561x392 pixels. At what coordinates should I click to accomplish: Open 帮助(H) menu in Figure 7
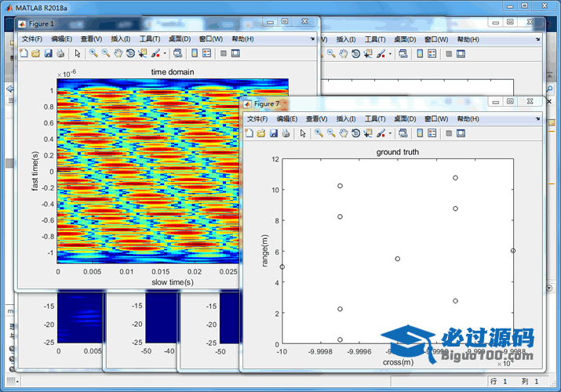[468, 118]
